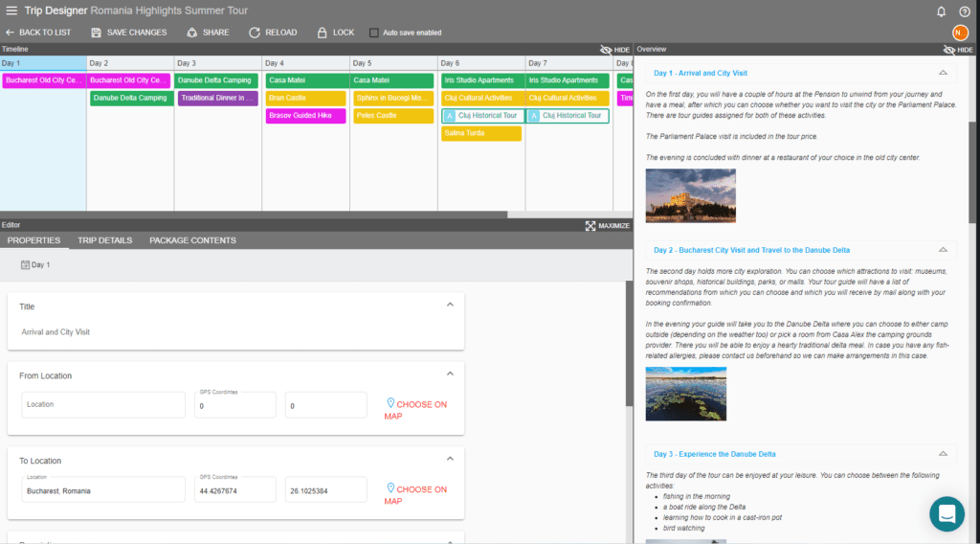This screenshot has width=980, height=544.
Task: Open Day 2 Bucharest City Visit heading
Action: point(751,250)
